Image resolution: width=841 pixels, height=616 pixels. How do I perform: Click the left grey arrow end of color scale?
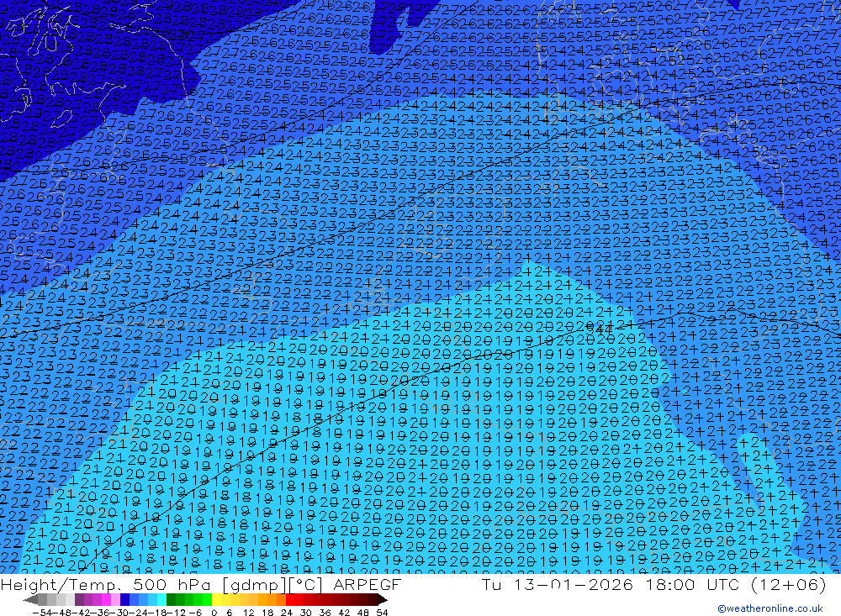(30, 600)
